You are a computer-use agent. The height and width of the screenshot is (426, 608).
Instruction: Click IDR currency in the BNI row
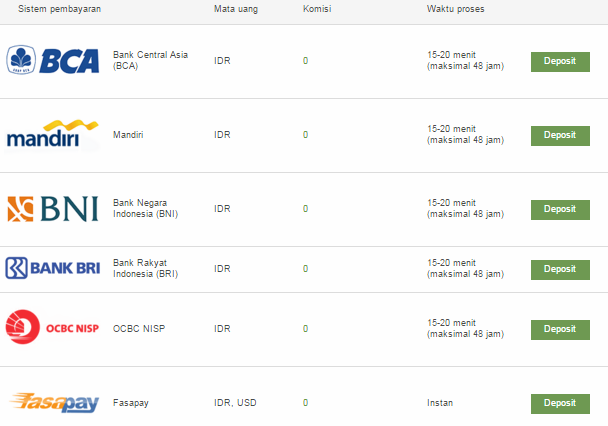pos(222,209)
